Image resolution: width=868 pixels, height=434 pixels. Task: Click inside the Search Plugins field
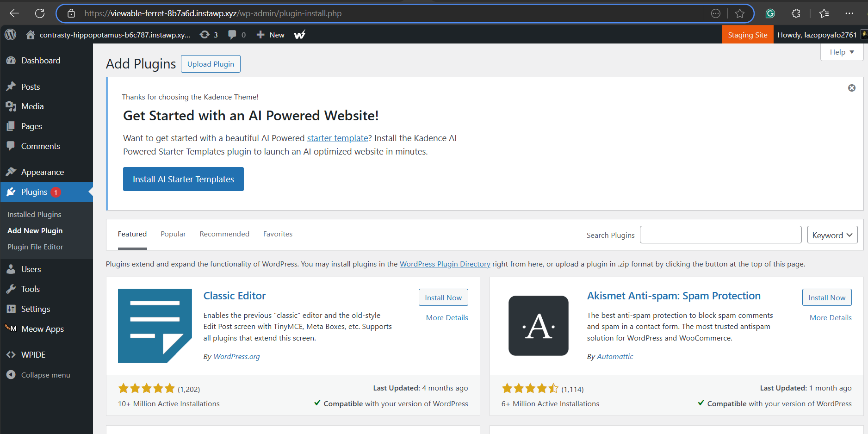(720, 235)
